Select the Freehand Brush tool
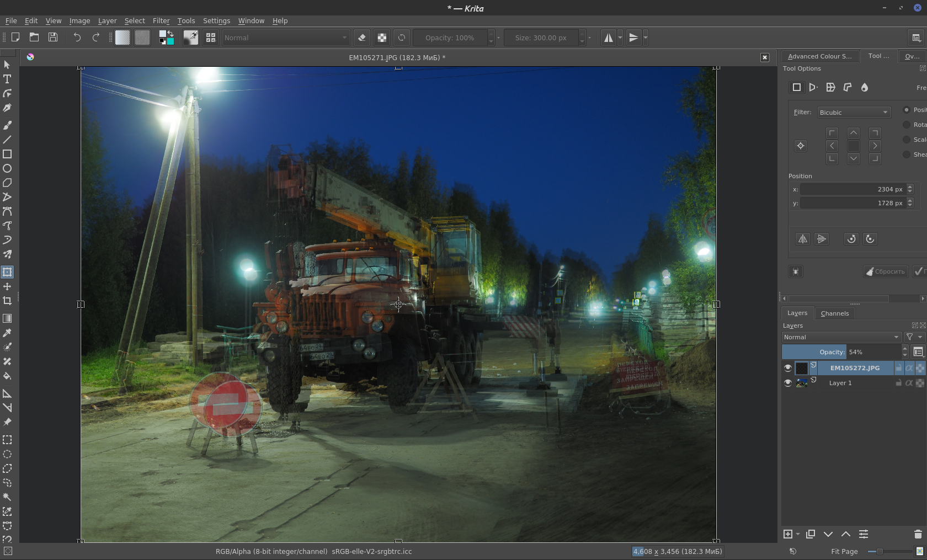 pyautogui.click(x=7, y=125)
